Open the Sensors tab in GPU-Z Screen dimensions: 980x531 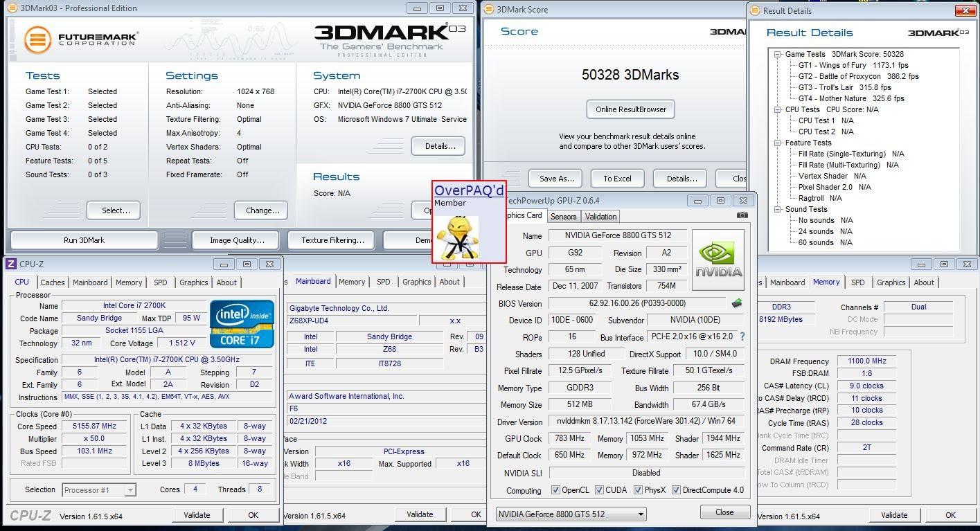click(x=563, y=217)
